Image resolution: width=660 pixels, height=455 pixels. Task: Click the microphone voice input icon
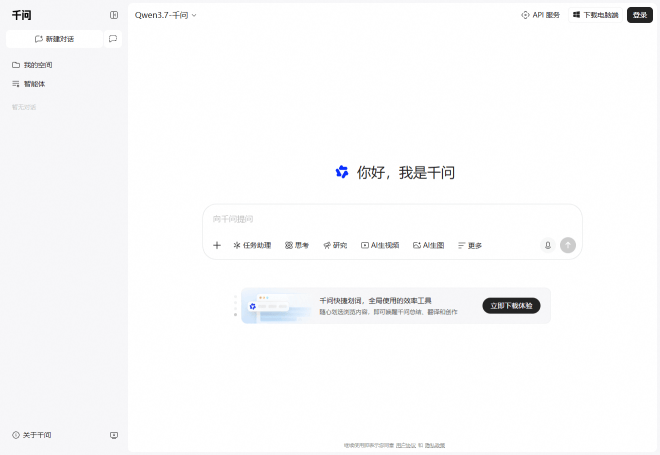coord(548,245)
